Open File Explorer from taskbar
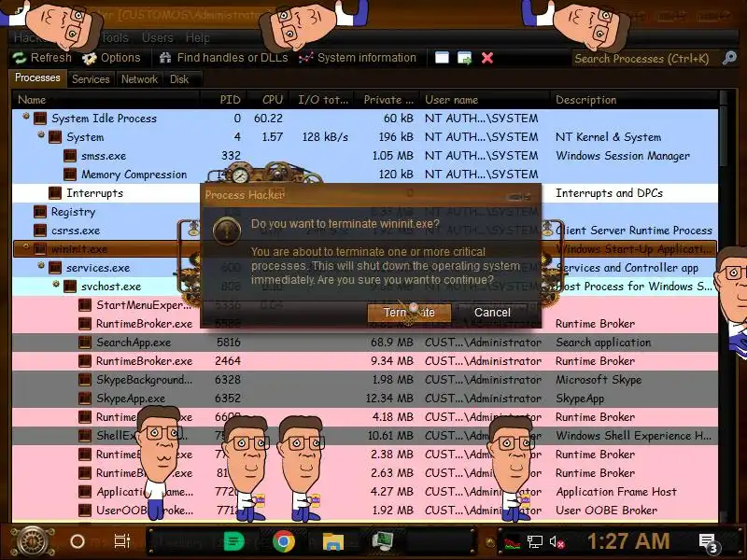747x560 pixels. coord(333,541)
